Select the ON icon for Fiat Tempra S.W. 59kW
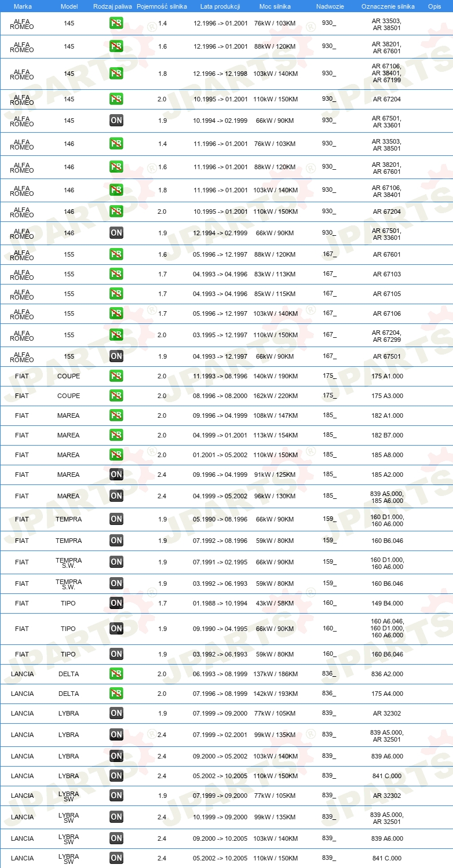453x868 pixels. (116, 583)
